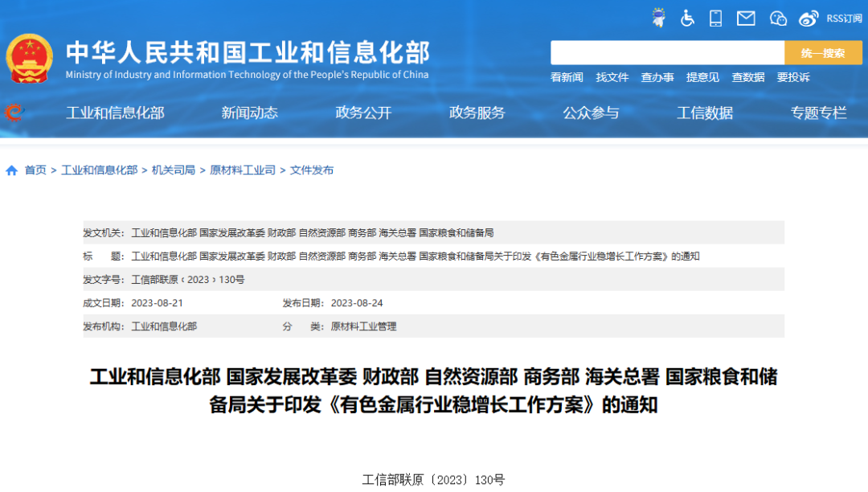Go to 原材料工业司 in the breadcrumb
The height and width of the screenshot is (492, 868).
point(243,170)
